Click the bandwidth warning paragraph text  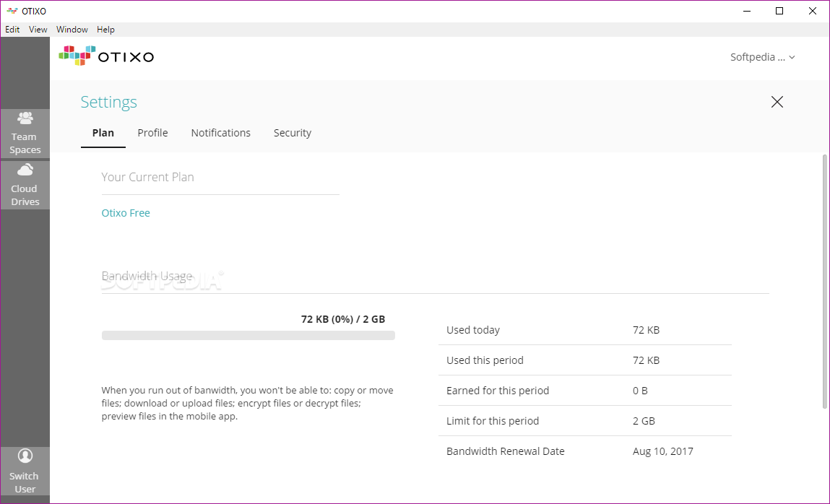tap(247, 403)
